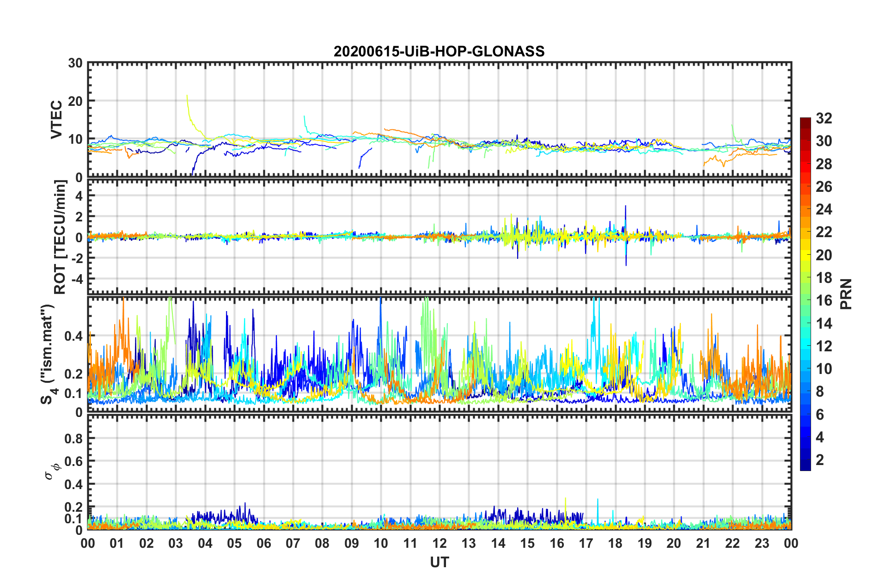Select PRN colorbar tick label 16
Image resolution: width=879 pixels, height=588 pixels.
[824, 300]
